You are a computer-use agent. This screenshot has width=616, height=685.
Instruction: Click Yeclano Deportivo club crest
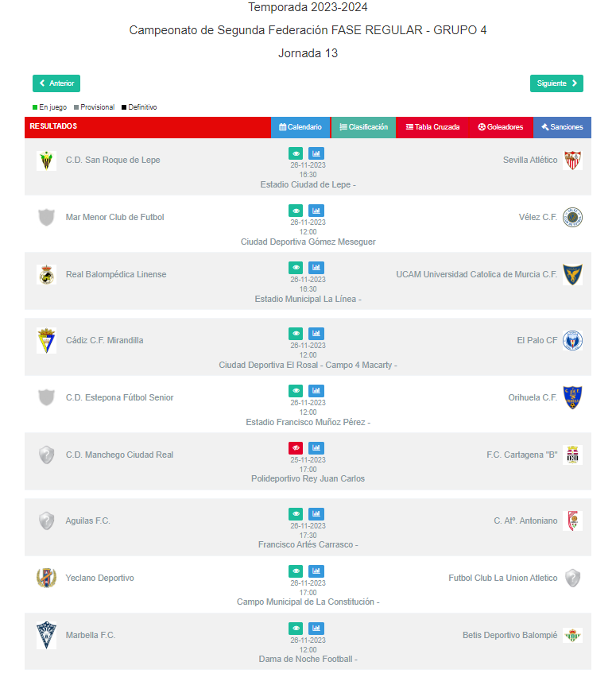point(47,578)
